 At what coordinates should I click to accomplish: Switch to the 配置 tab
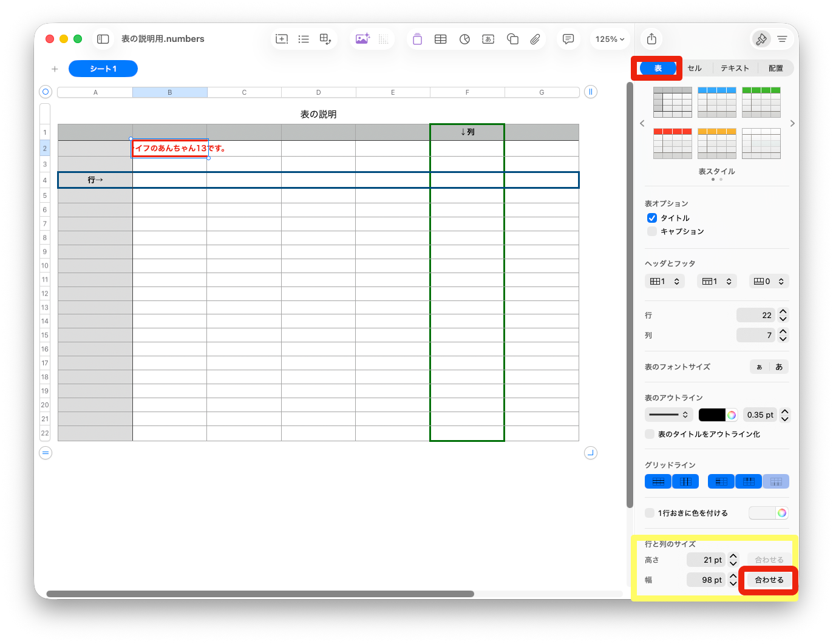(775, 69)
